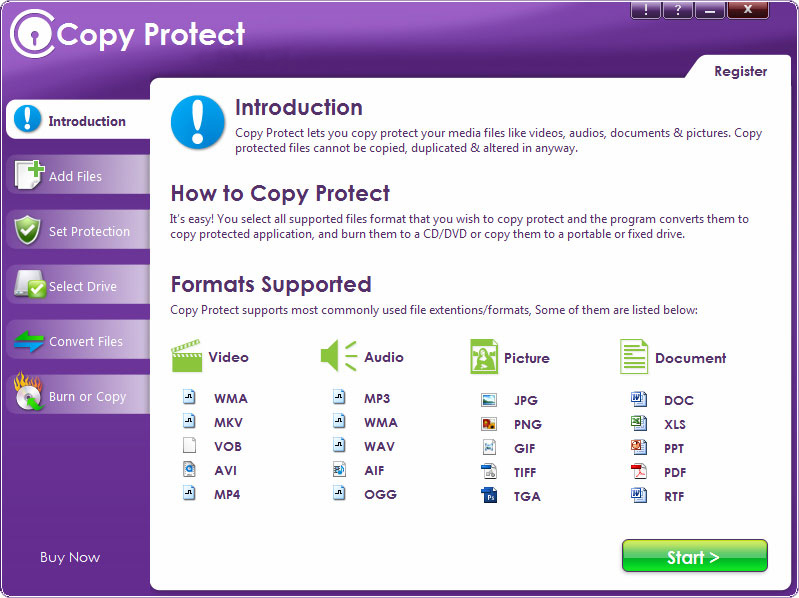Click the green Start button
This screenshot has width=799, height=598.
(x=695, y=556)
